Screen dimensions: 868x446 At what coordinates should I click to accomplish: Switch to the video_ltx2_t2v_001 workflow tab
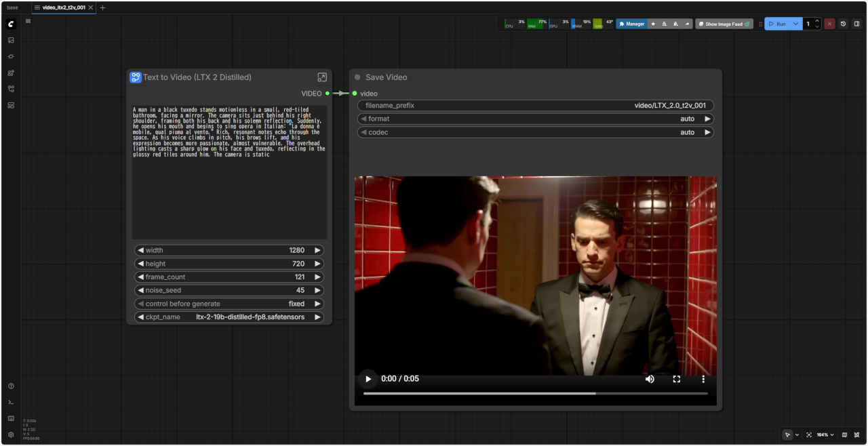click(x=63, y=7)
